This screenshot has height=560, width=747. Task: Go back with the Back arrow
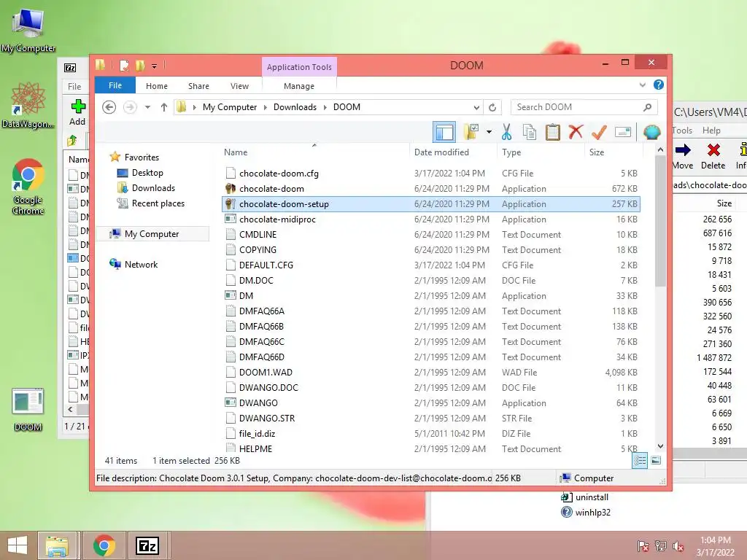pos(109,107)
